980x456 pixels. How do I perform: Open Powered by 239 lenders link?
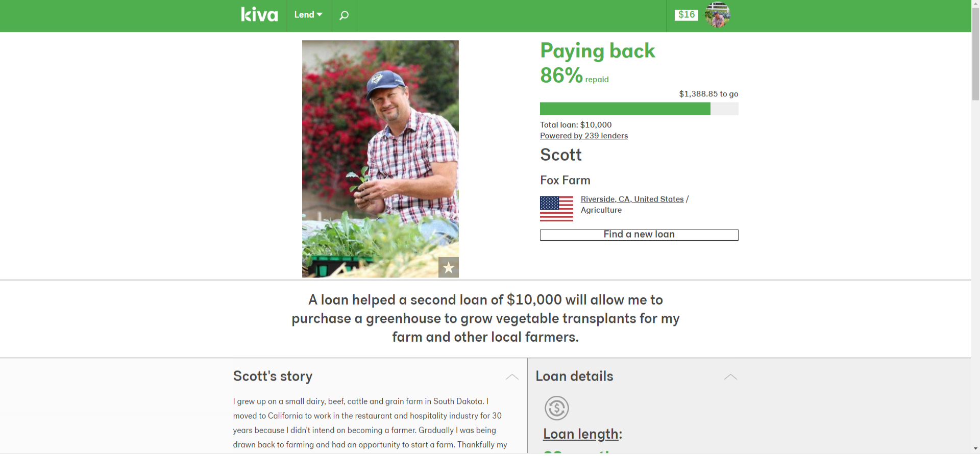tap(584, 136)
